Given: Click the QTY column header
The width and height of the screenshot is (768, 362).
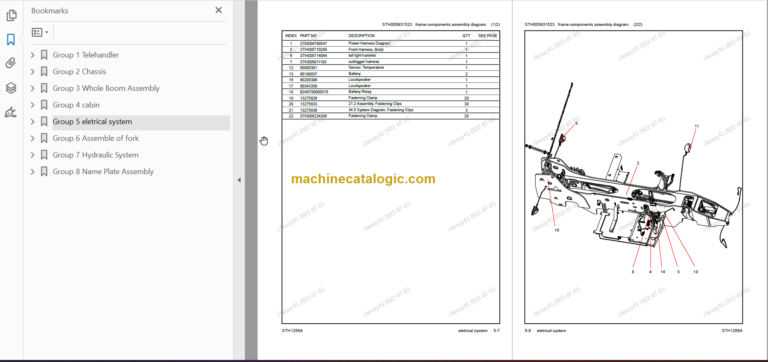Looking at the screenshot, I should 466,36.
